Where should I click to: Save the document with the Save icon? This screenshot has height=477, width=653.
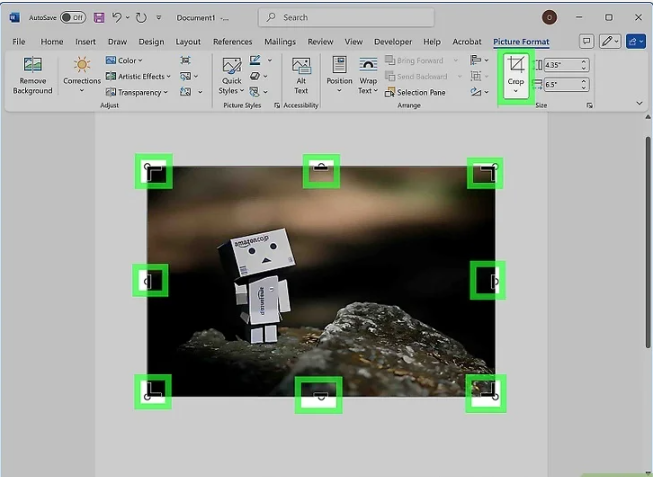pos(99,17)
